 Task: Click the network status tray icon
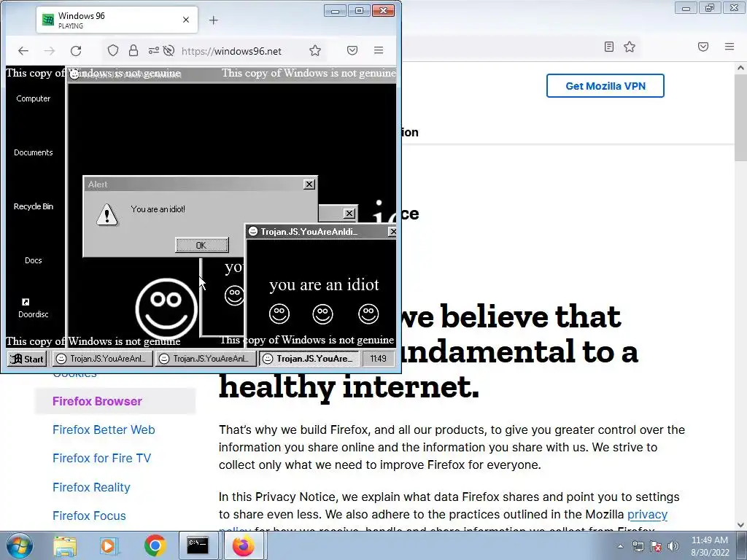tap(638, 546)
